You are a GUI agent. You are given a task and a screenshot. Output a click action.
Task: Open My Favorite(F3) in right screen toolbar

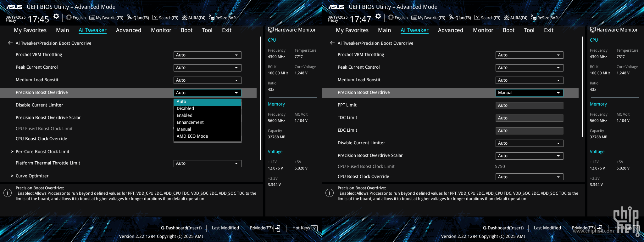(x=428, y=18)
